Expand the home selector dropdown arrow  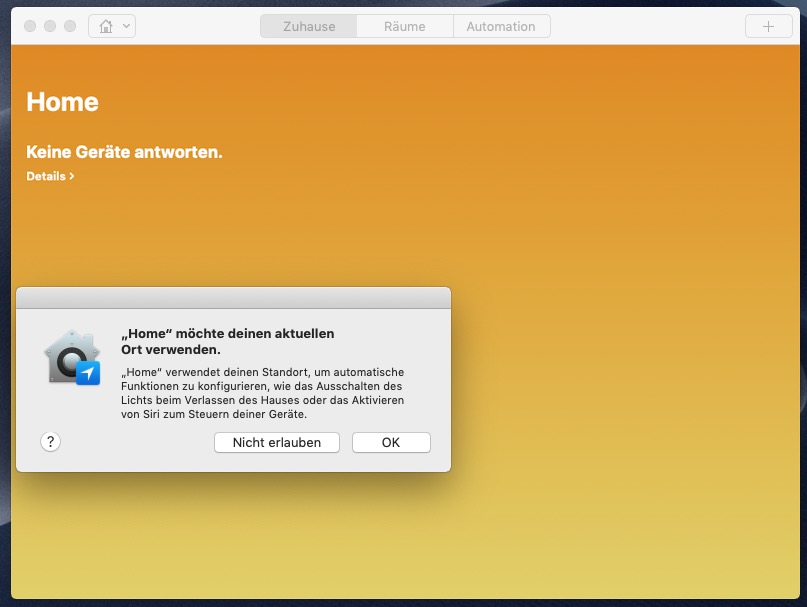[126, 27]
